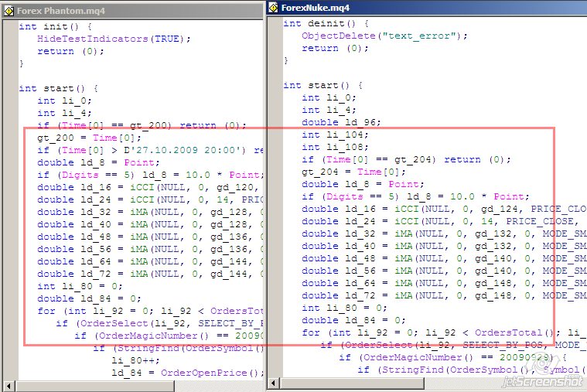This screenshot has height=392, width=587.
Task: Click 'double ld_24 = iCCI' in Forex Phantom
Action: (150, 199)
